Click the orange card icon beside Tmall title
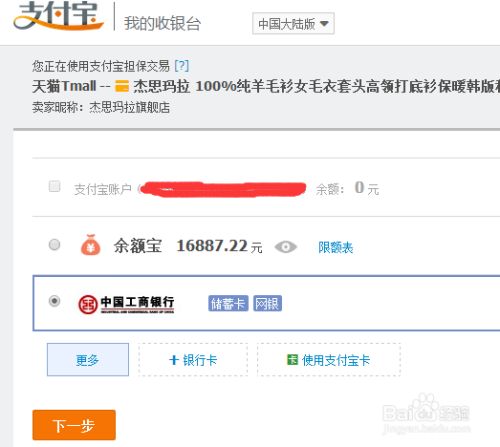The image size is (500, 447). pos(122,86)
